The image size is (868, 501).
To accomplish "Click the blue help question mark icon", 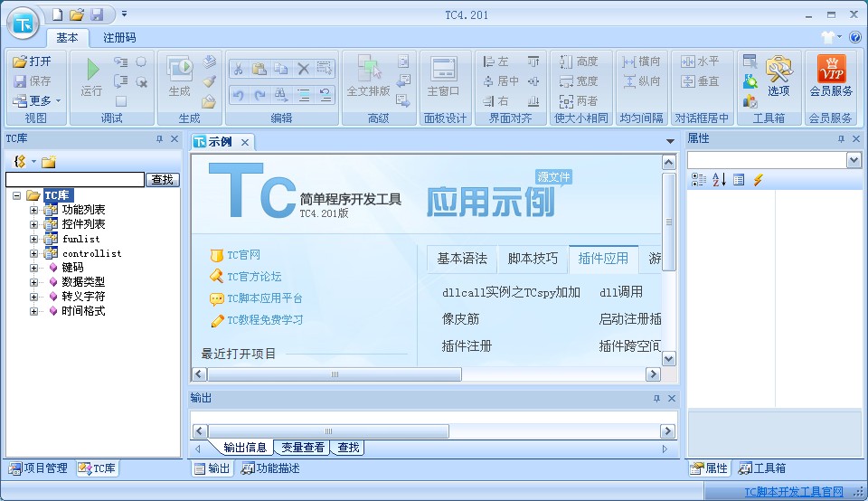I will pyautogui.click(x=854, y=37).
